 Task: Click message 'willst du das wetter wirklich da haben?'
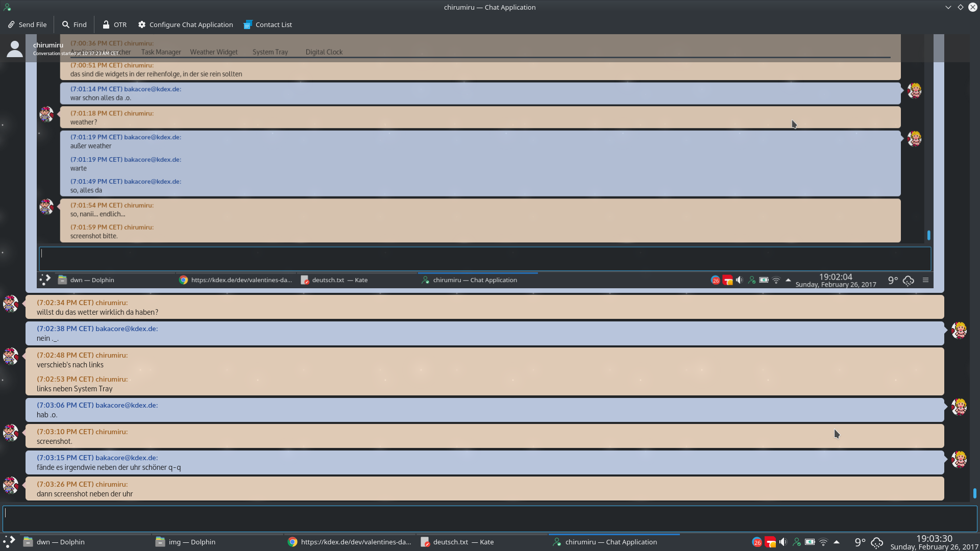point(97,312)
